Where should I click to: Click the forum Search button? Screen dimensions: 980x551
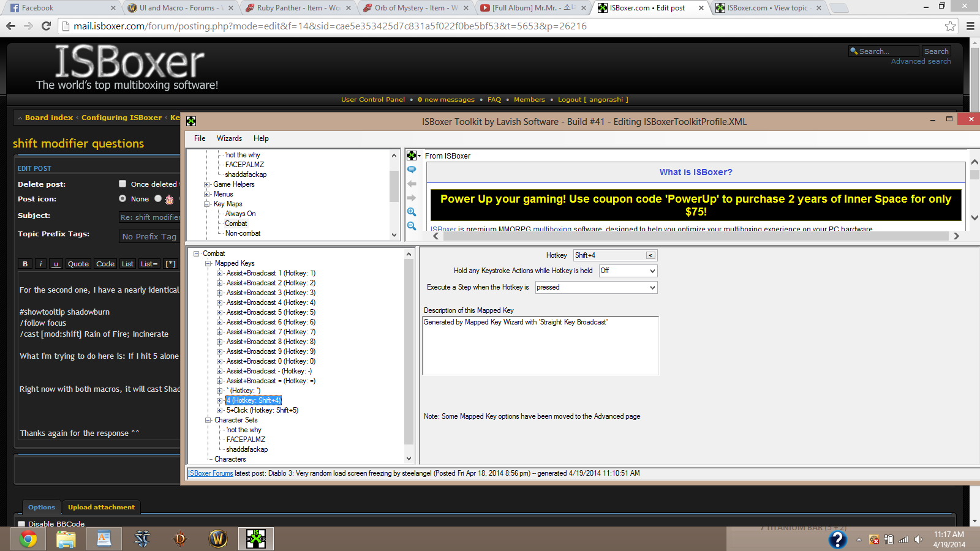tap(936, 51)
